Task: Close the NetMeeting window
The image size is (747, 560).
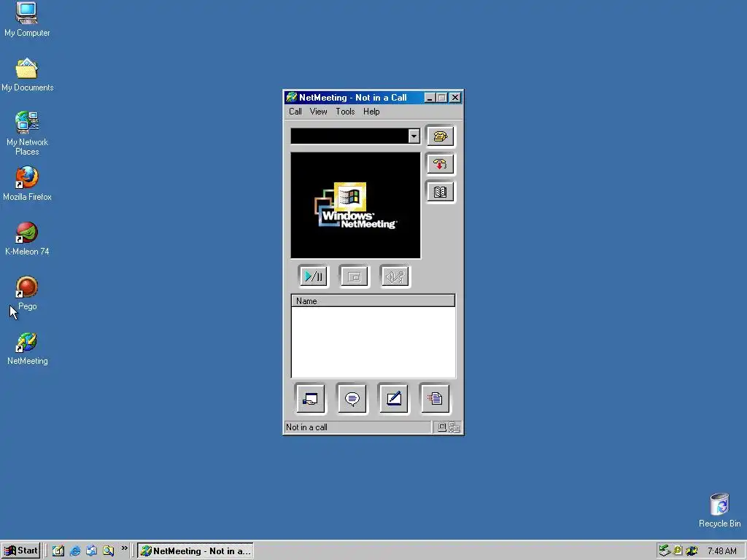Action: [455, 98]
